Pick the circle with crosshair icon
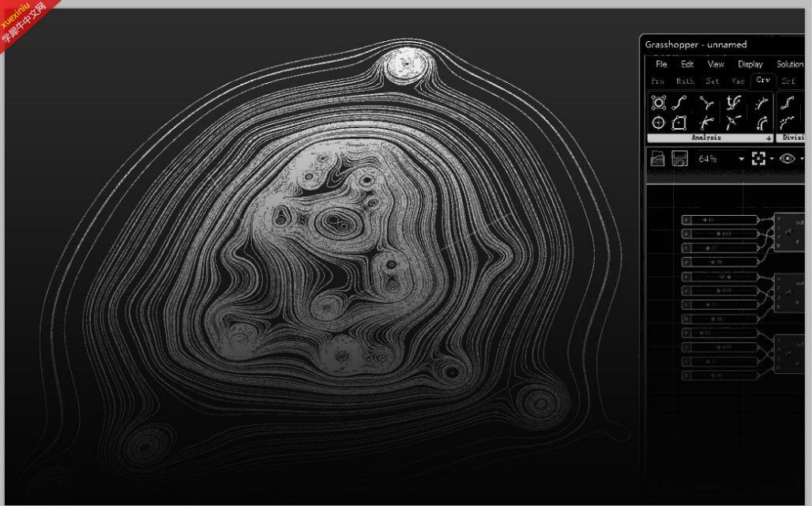 click(x=658, y=123)
